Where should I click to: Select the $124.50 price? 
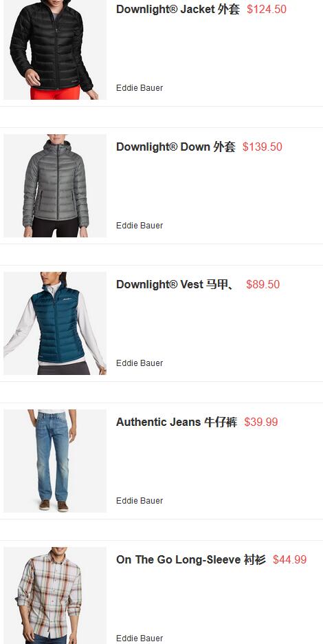(267, 10)
